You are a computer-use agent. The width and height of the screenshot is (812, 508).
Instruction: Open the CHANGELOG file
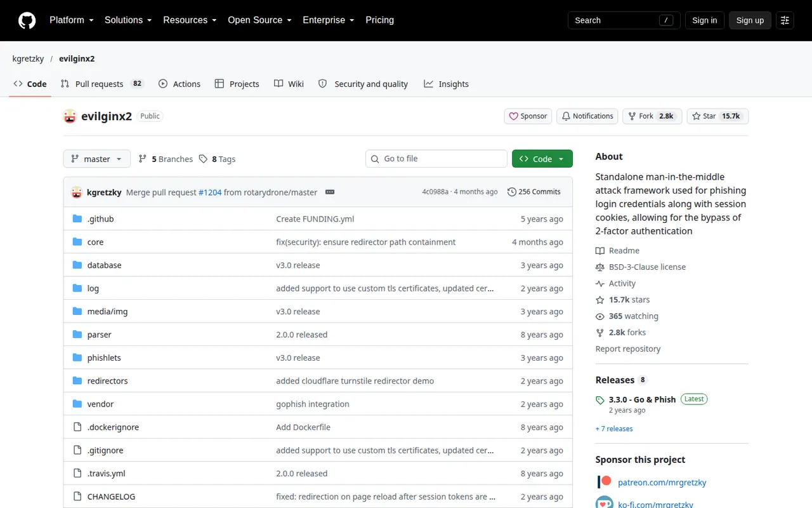coord(111,497)
